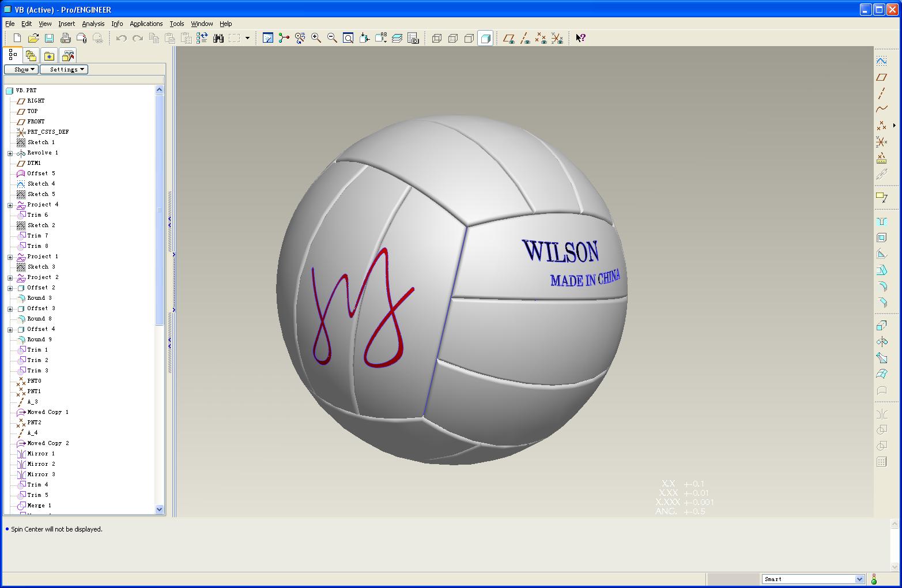Expand the Offset 4 feature node
This screenshot has height=588, width=902.
(10, 330)
